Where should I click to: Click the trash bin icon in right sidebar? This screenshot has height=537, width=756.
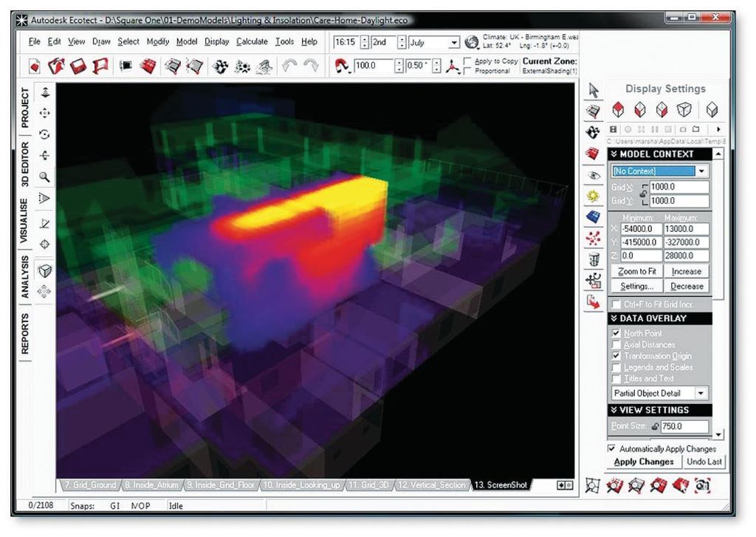[592, 259]
